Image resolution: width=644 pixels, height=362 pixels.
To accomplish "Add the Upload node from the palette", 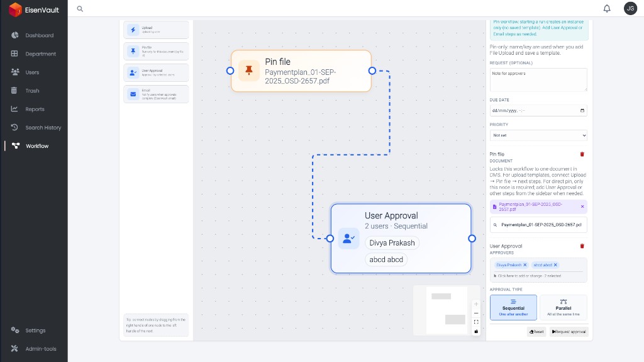I will click(x=156, y=30).
